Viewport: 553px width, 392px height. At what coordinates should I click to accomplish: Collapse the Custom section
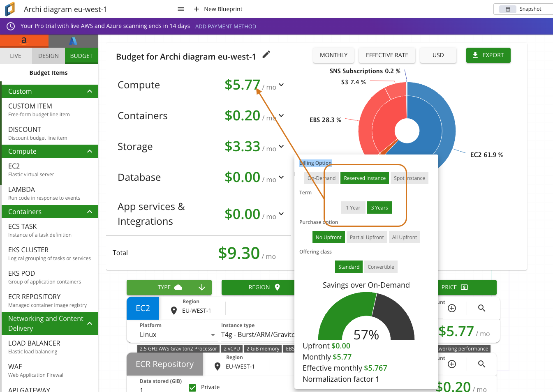90,91
